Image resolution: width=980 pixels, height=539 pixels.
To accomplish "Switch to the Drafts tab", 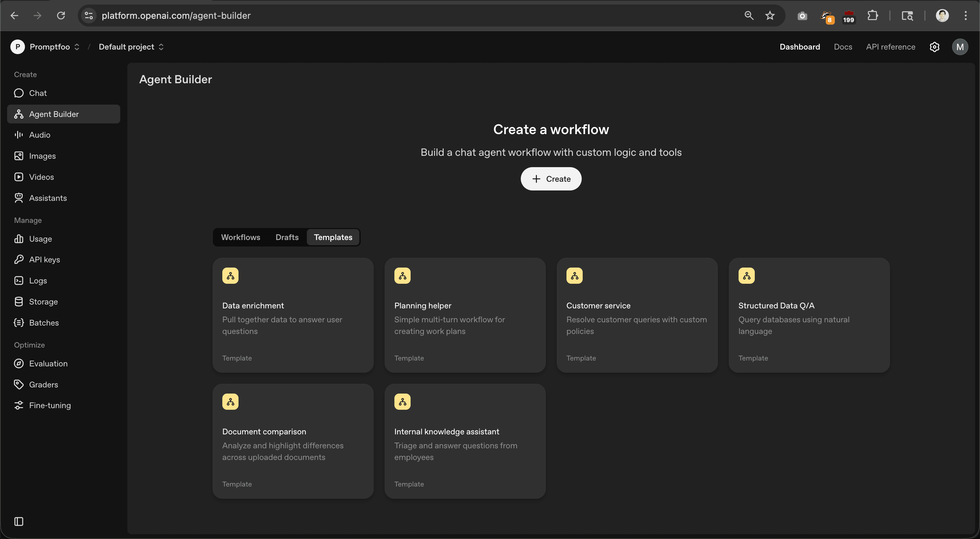I will point(287,237).
